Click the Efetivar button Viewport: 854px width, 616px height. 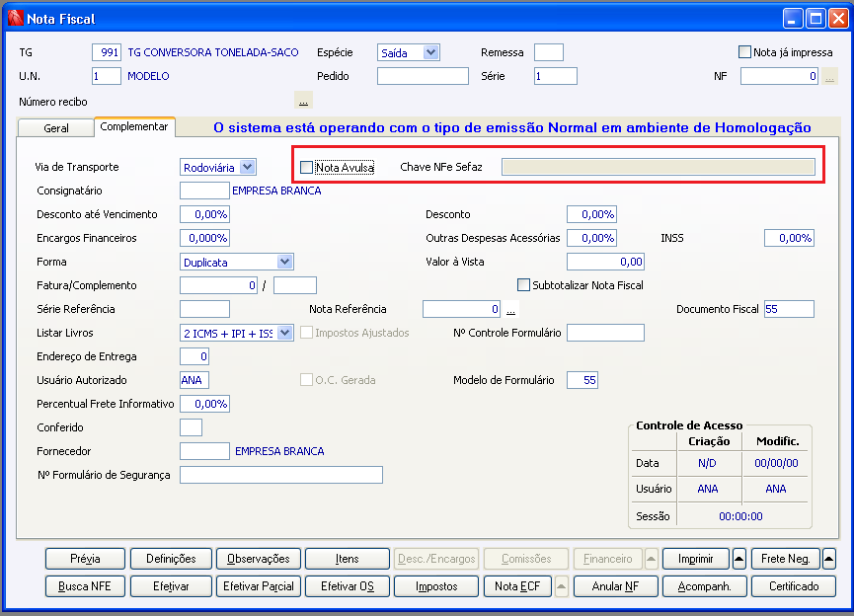click(171, 586)
